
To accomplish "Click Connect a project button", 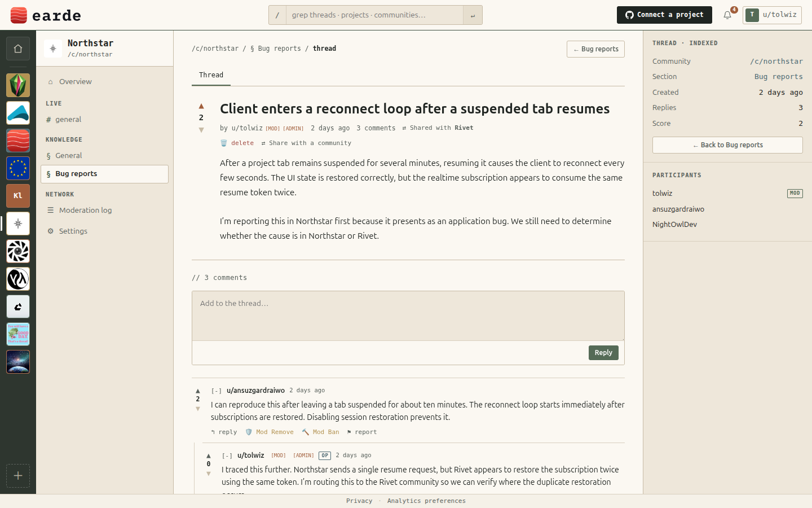I will [x=664, y=15].
